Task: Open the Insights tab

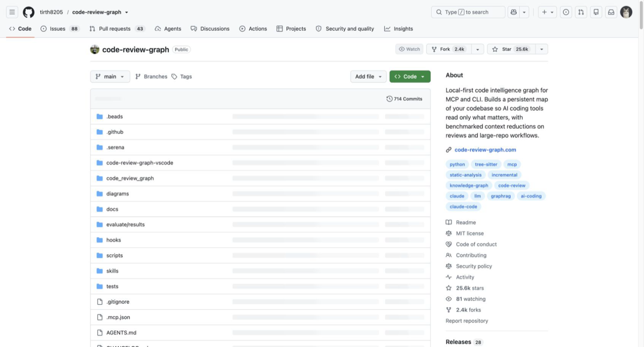Action: click(398, 29)
